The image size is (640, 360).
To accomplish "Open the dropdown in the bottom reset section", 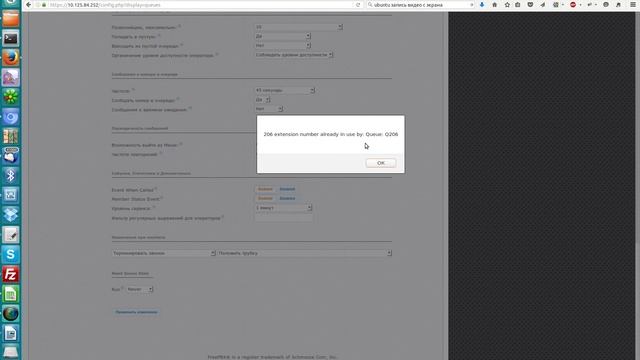I will 139,289.
